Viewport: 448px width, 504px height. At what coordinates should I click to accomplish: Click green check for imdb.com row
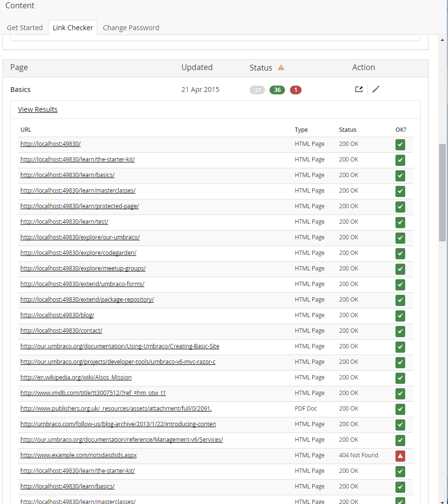(400, 394)
